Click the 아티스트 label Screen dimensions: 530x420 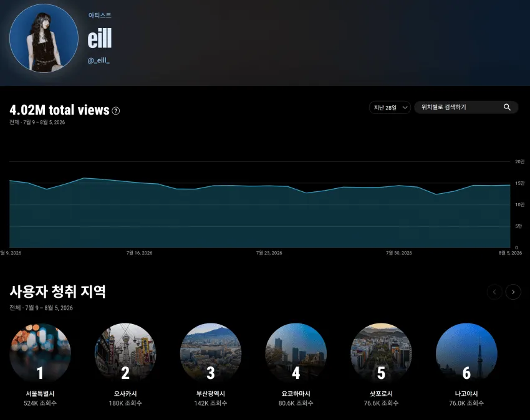click(x=100, y=15)
